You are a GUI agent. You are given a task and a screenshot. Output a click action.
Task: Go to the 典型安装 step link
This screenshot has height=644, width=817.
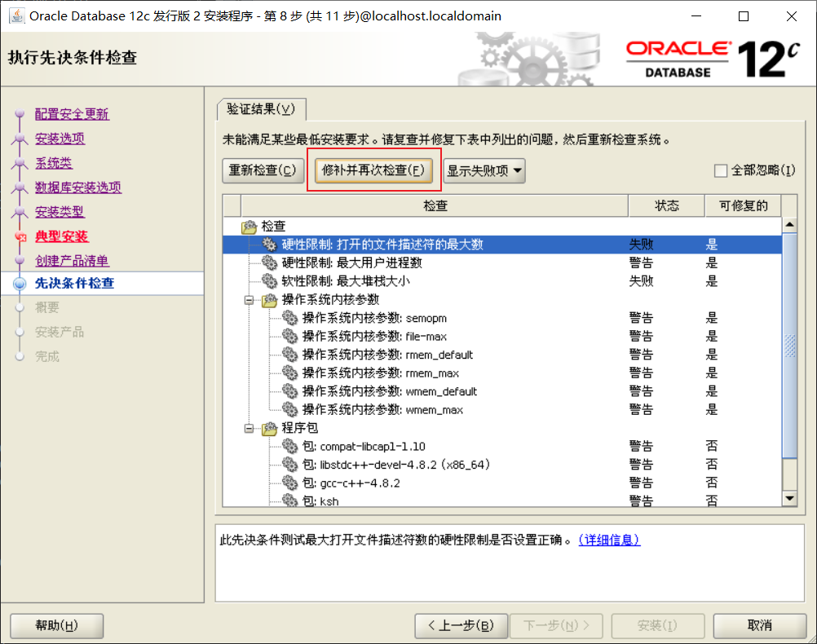pos(61,236)
